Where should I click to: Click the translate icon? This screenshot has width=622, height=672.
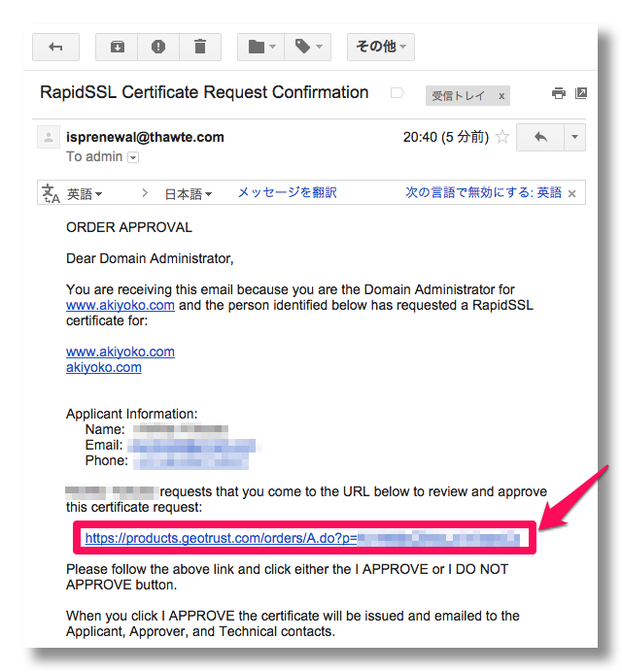pyautogui.click(x=51, y=193)
